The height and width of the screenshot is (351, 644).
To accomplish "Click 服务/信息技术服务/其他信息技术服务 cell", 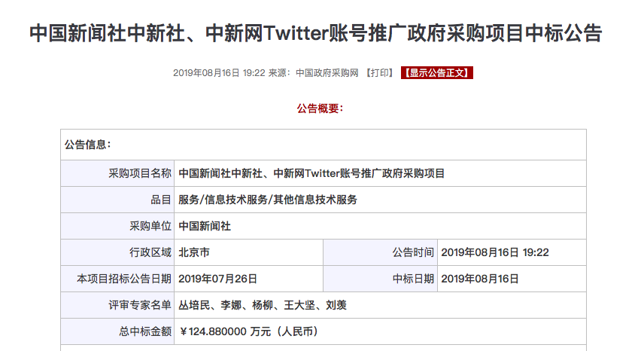I will click(381, 200).
